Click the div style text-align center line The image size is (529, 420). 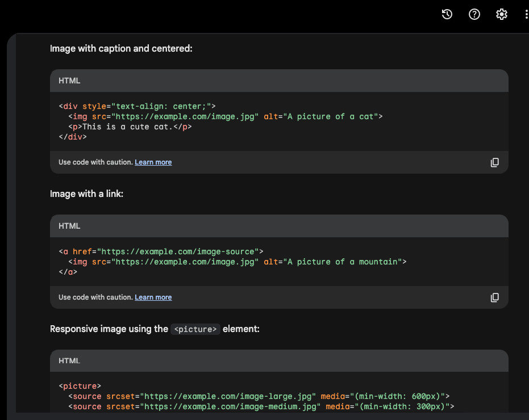(137, 106)
